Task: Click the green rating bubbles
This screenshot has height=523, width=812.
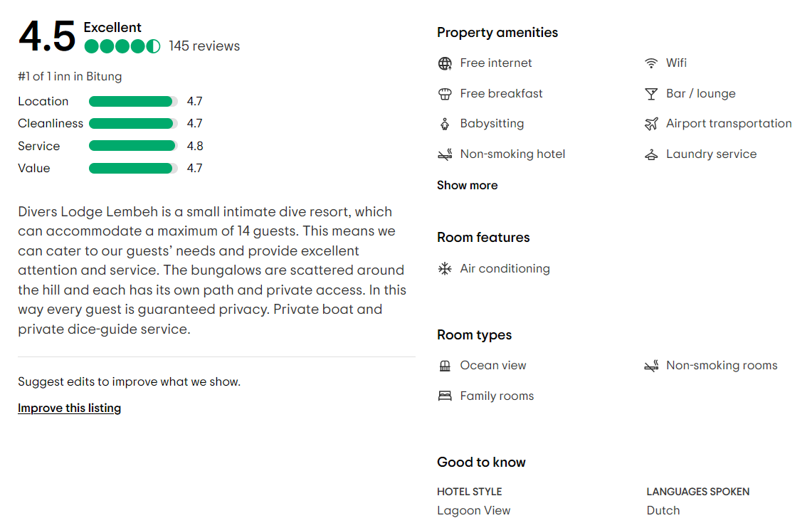Action: click(122, 46)
